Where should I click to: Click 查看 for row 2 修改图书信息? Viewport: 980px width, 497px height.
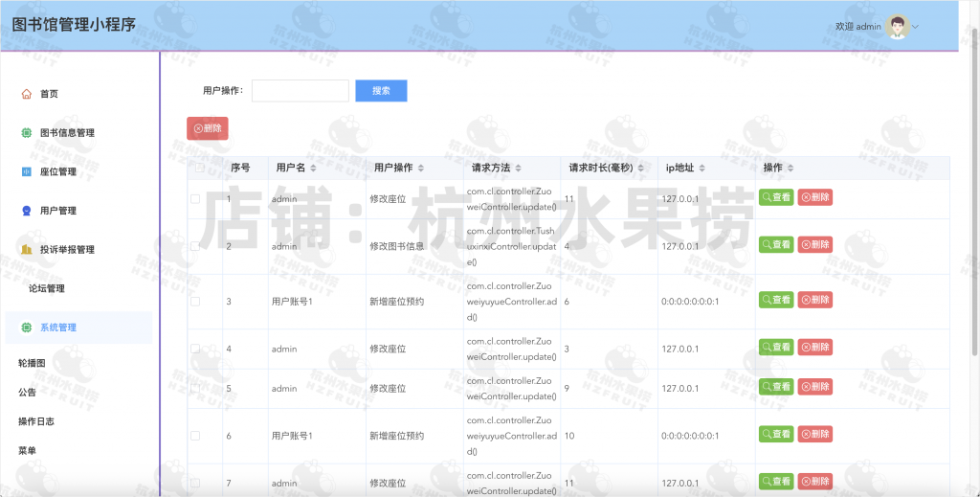(x=776, y=244)
